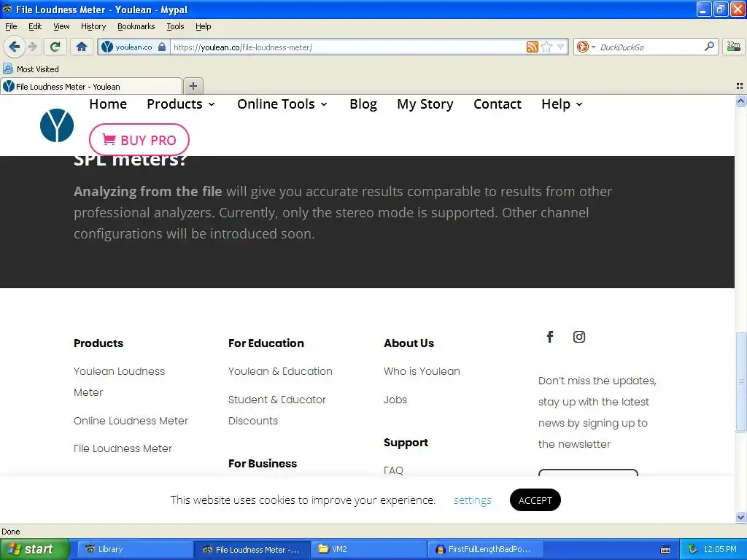Open Youlean Loudness Meter footer link
Image resolution: width=747 pixels, height=560 pixels.
[x=119, y=381]
